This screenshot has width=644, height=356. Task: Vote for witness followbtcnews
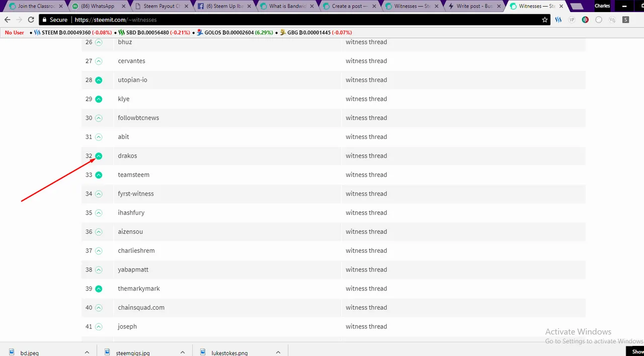[x=99, y=118]
